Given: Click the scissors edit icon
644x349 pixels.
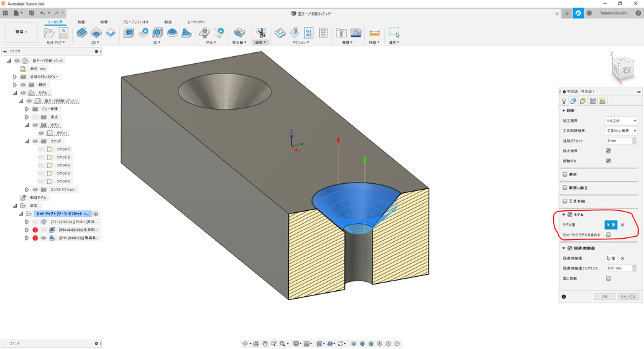Looking at the screenshot, I should point(260,33).
